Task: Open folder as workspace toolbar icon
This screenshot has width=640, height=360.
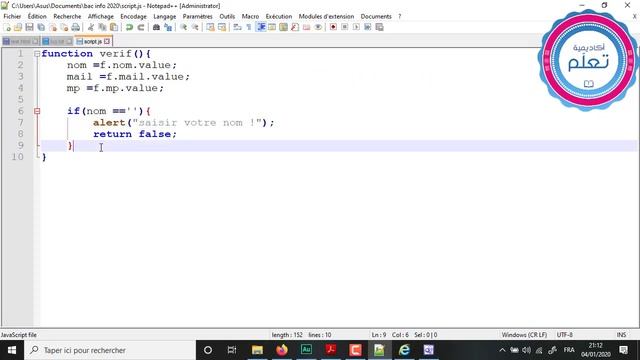Action: [307, 27]
